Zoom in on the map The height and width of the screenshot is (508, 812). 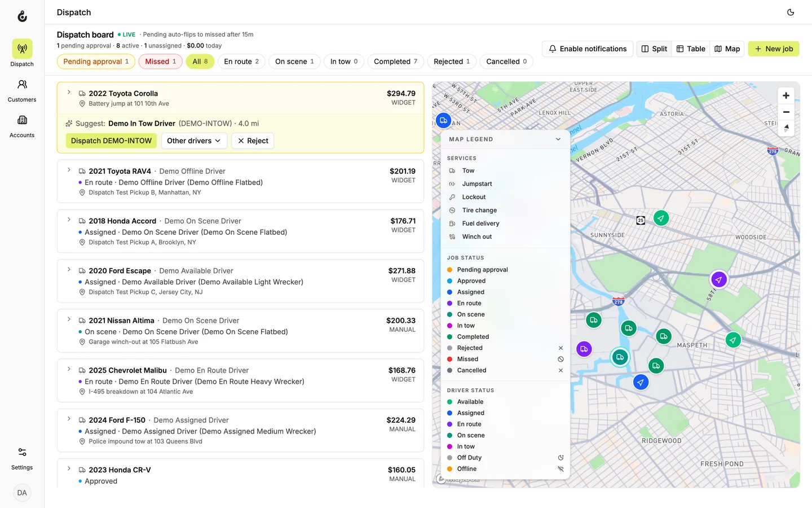pos(786,96)
